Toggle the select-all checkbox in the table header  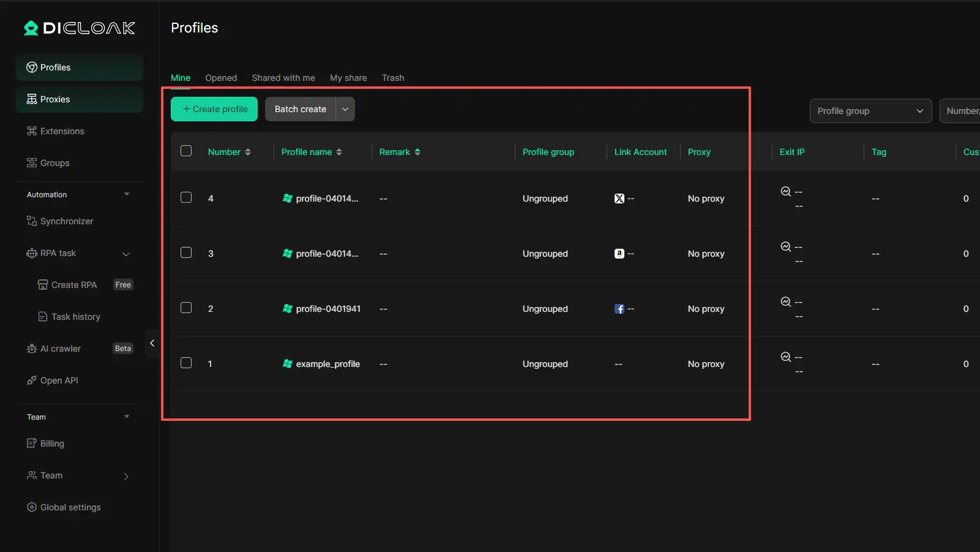point(186,151)
